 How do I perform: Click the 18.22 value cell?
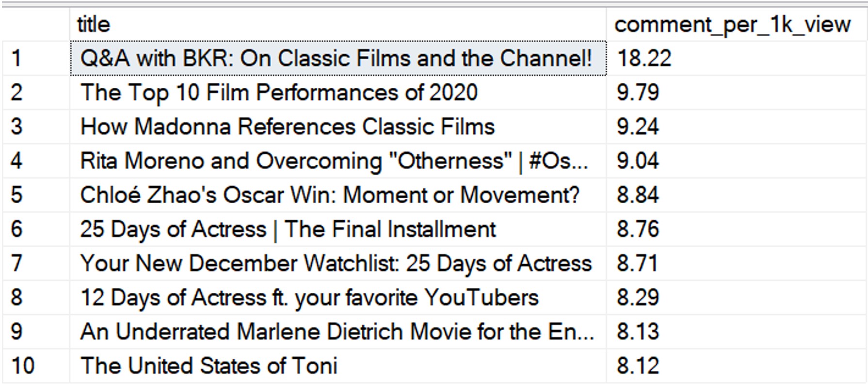coord(736,59)
